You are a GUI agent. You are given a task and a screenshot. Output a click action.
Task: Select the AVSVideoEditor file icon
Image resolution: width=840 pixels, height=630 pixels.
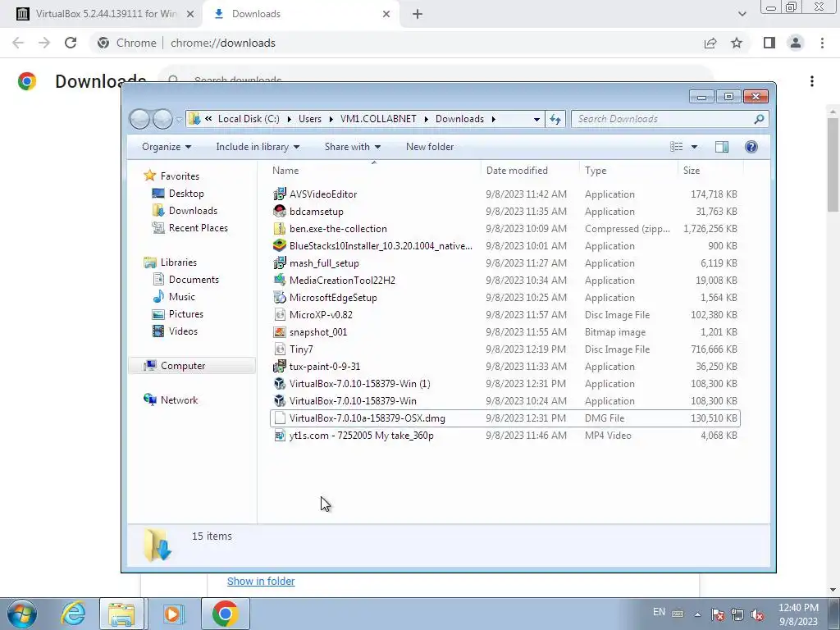click(280, 194)
